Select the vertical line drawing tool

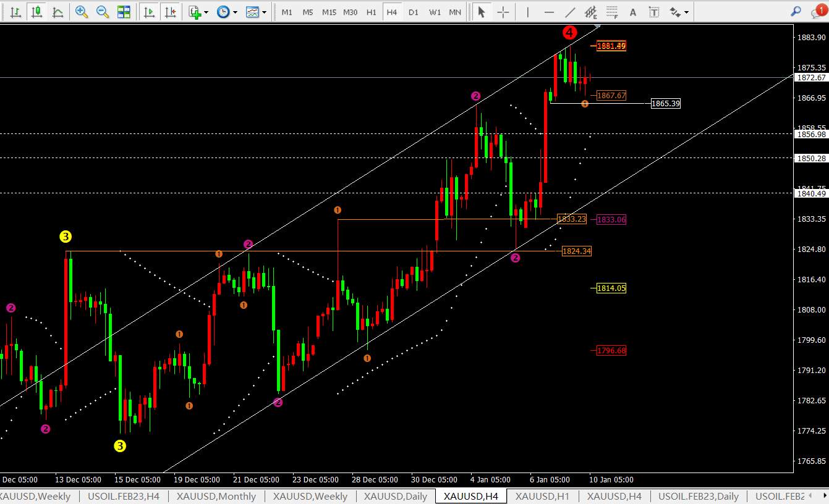tap(527, 12)
